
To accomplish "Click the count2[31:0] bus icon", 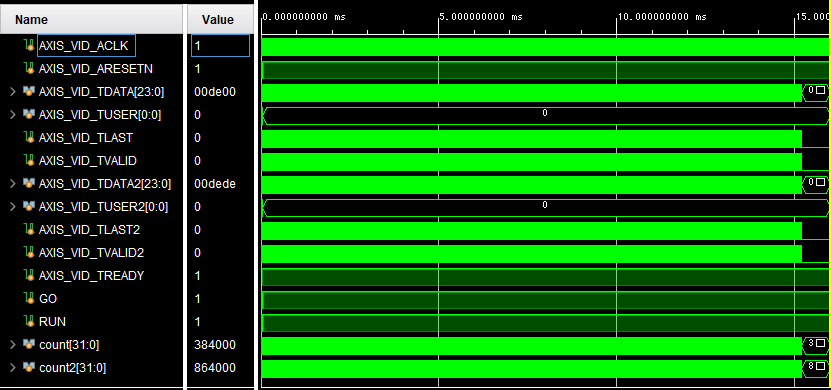I will [29, 367].
